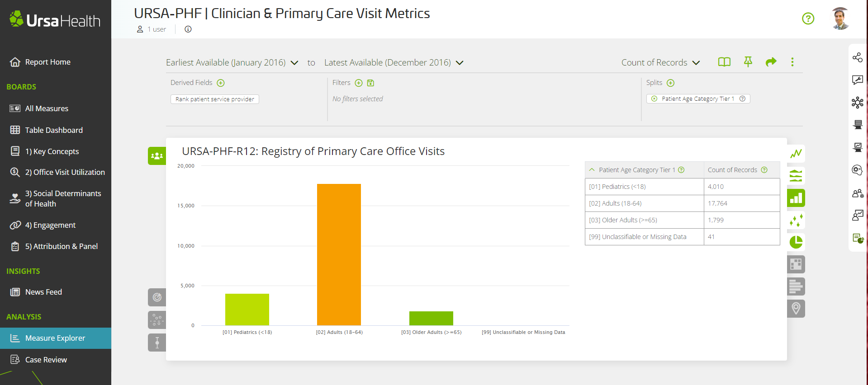Open the Latest Available end date dropdown
The height and width of the screenshot is (385, 868).
pyautogui.click(x=394, y=62)
